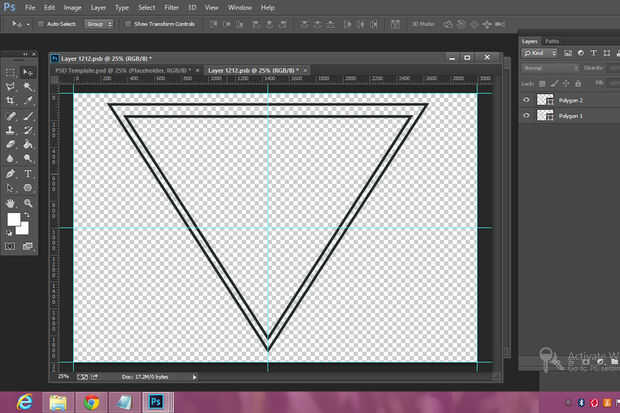This screenshot has width=620, height=413.
Task: Open the Layer menu
Action: click(x=98, y=8)
